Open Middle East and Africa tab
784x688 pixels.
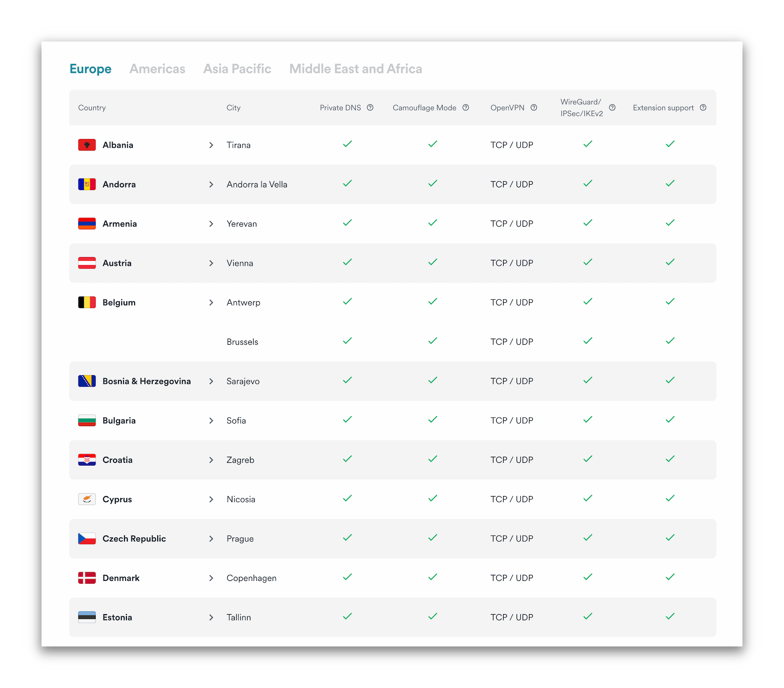coord(356,69)
